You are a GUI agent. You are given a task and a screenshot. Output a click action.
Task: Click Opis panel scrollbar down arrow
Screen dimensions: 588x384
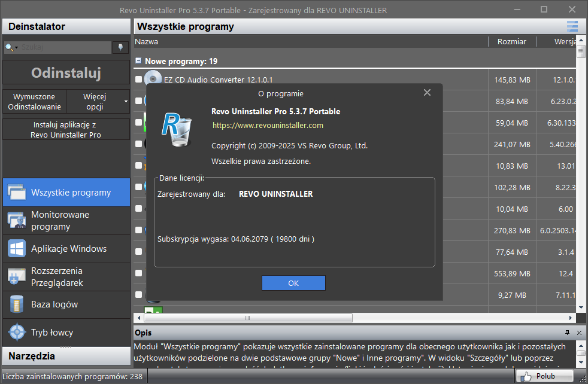581,362
